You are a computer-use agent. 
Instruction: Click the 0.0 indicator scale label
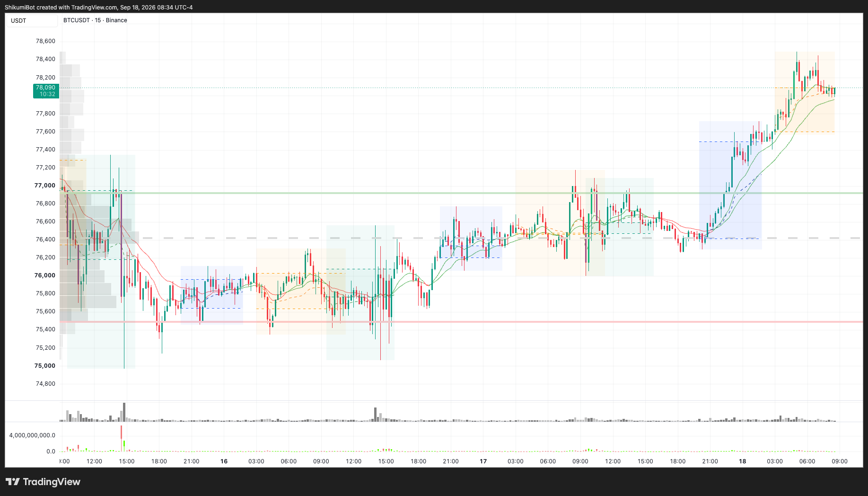pos(51,452)
